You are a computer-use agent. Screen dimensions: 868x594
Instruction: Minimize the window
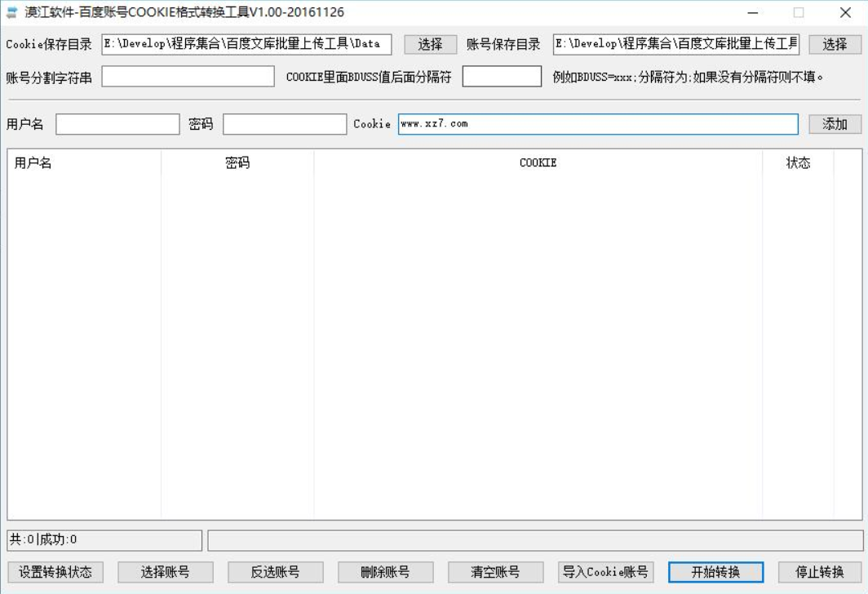pyautogui.click(x=752, y=12)
